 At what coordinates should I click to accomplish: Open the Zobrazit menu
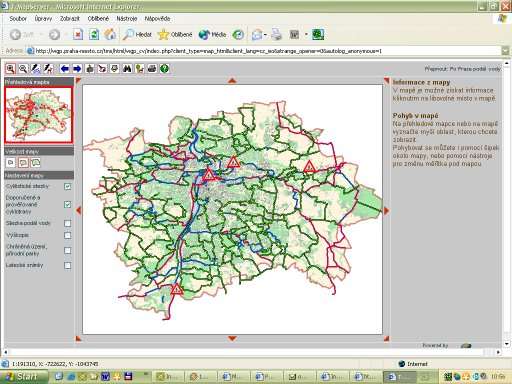coord(70,19)
